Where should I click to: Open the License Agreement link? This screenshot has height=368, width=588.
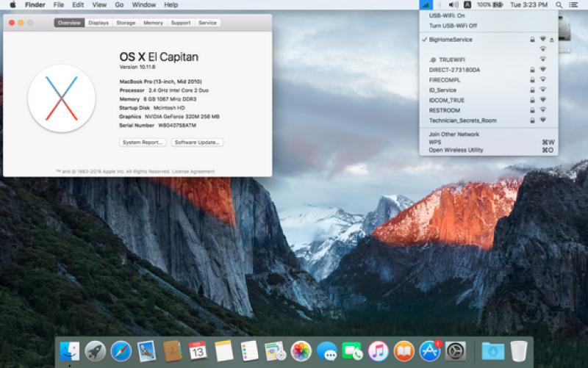193,172
